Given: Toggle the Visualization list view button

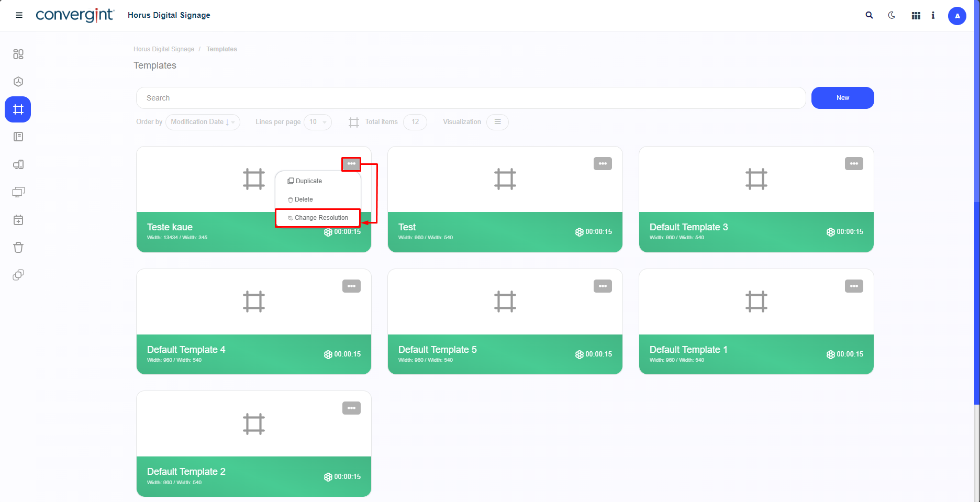Looking at the screenshot, I should coord(497,122).
